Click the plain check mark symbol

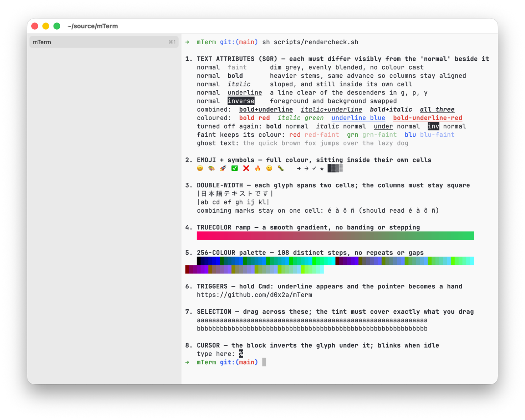click(314, 168)
